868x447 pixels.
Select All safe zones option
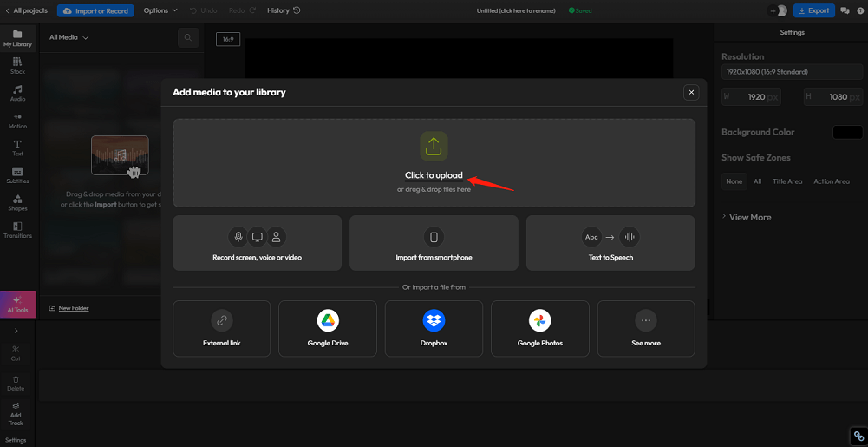click(757, 181)
